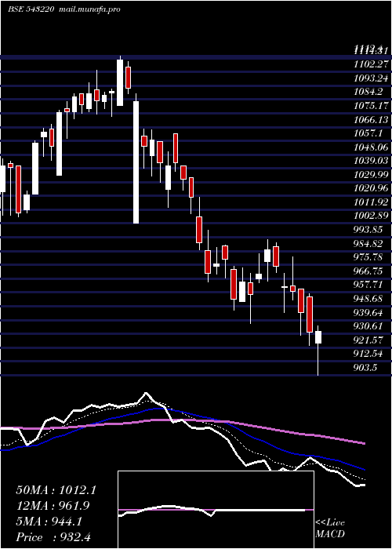392x549 pixels.
Task: Select the 1011.92 price axis label
Action: coord(371,202)
